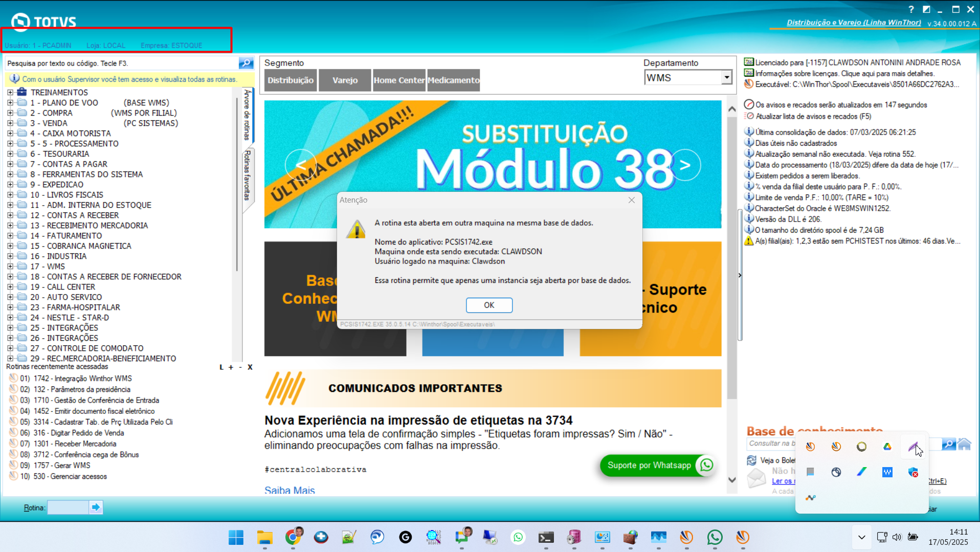Click the black G icon on taskbar
The height and width of the screenshot is (552, 980).
406,537
